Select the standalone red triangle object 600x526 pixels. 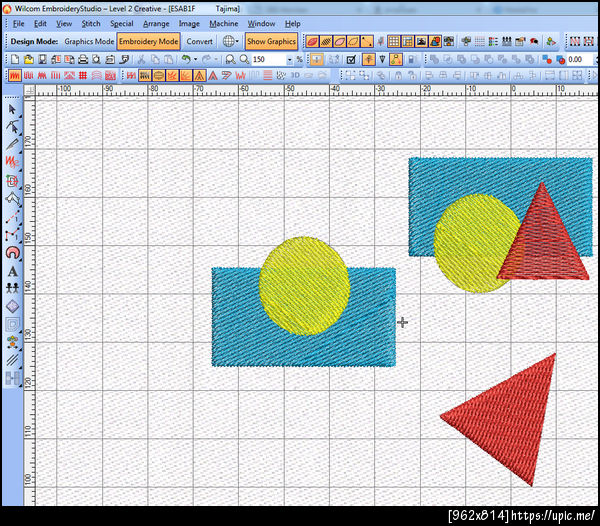pyautogui.click(x=509, y=421)
